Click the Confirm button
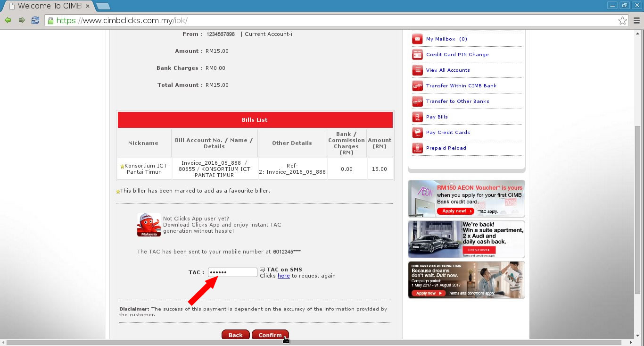Screen dimensions: 644x346 pos(270,335)
